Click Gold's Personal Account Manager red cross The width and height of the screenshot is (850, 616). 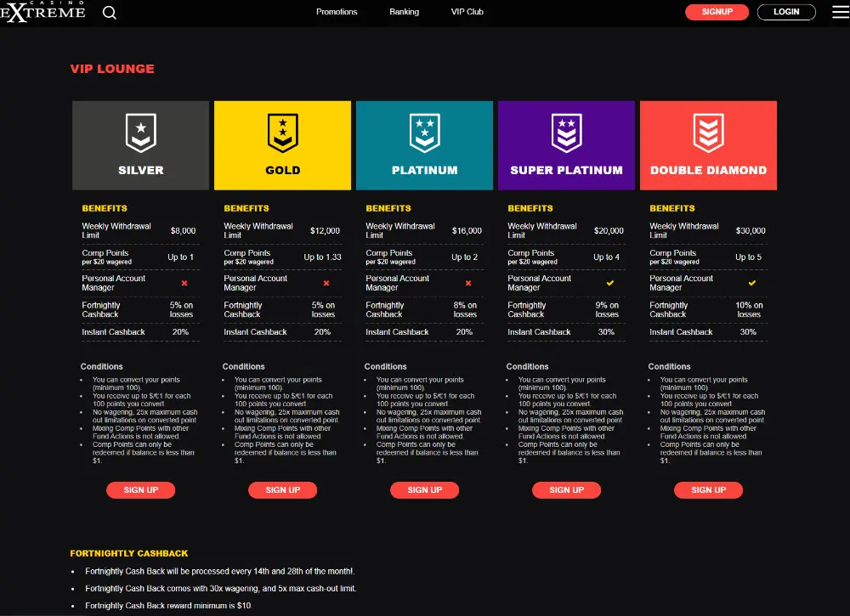[x=326, y=283]
